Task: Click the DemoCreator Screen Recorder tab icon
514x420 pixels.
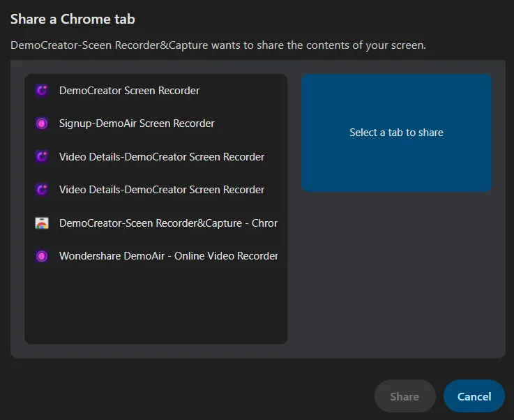Action: [42, 90]
